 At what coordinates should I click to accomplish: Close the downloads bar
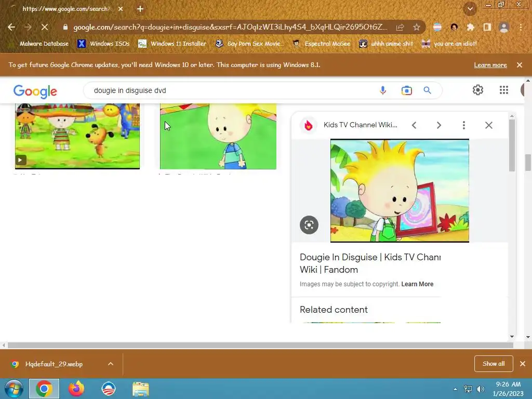point(523,364)
